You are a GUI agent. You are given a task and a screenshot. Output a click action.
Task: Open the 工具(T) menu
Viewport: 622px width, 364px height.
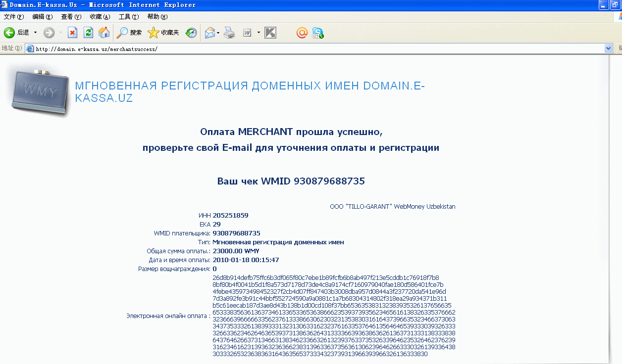click(129, 17)
